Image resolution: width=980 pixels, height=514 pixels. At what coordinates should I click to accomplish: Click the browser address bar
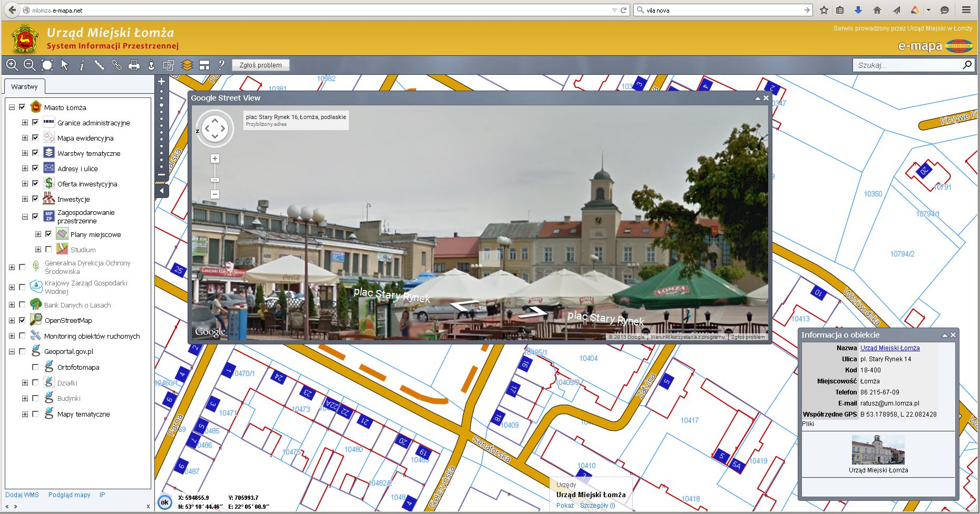[x=319, y=10]
